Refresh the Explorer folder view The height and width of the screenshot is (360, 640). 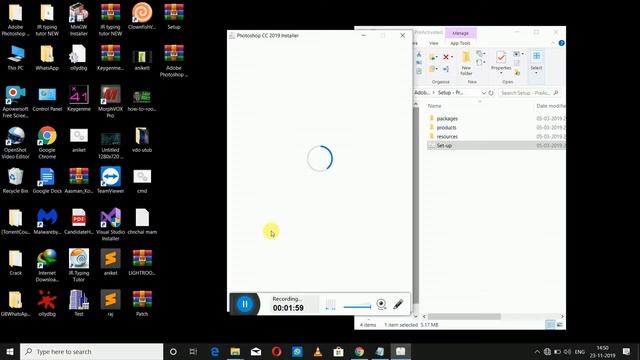tap(491, 93)
